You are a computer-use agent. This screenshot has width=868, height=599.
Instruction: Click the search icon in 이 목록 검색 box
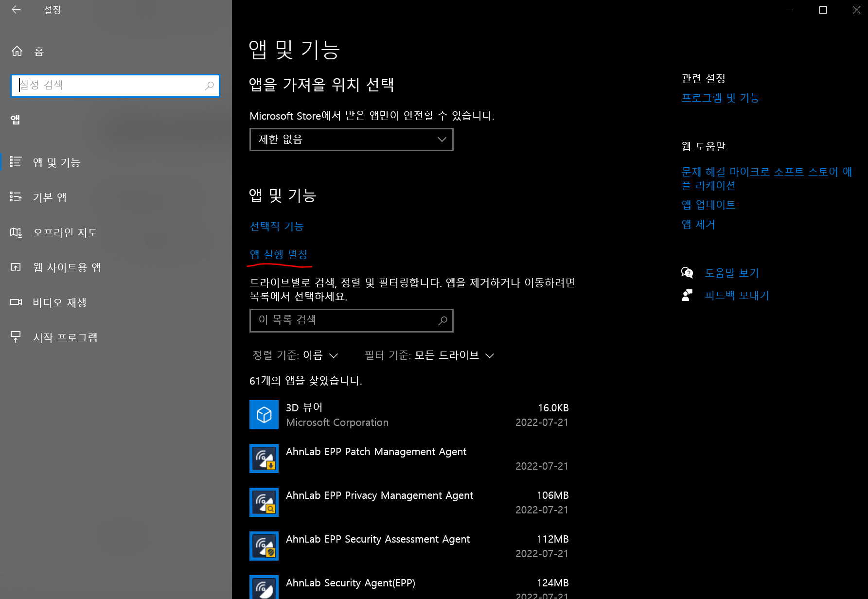click(x=443, y=320)
